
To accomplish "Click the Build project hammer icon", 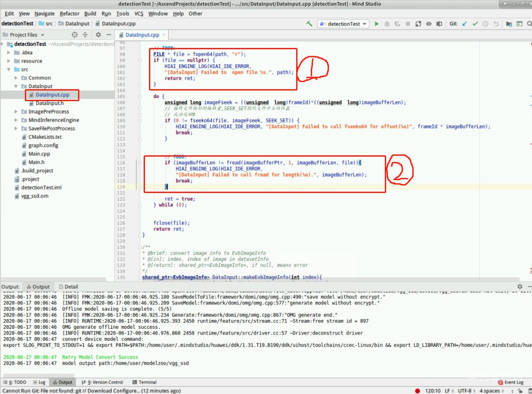I will 309,24.
